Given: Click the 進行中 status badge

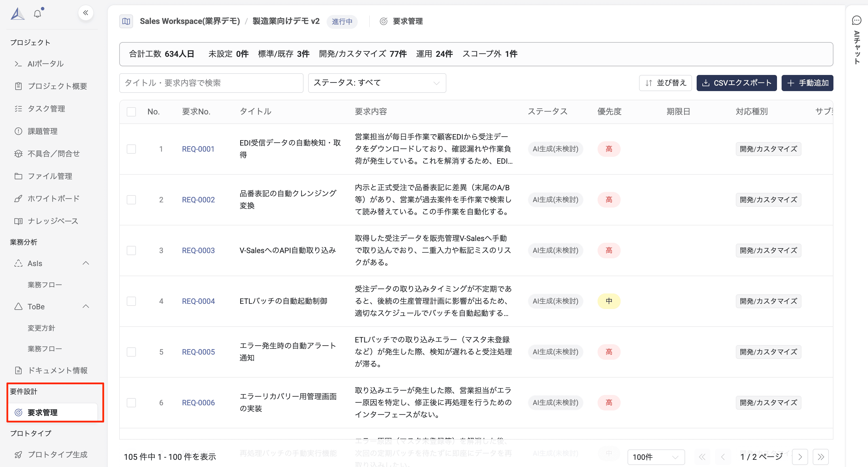Looking at the screenshot, I should (342, 22).
